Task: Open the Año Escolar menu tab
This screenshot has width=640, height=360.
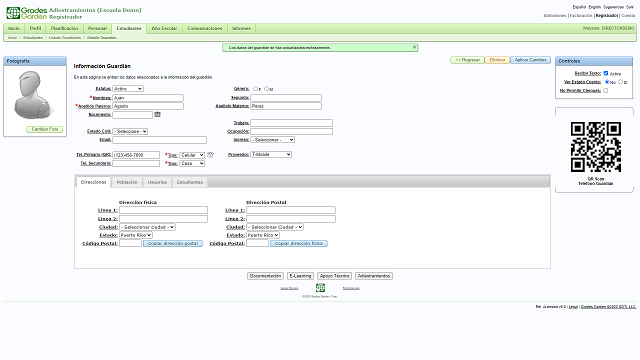Action: [164, 28]
